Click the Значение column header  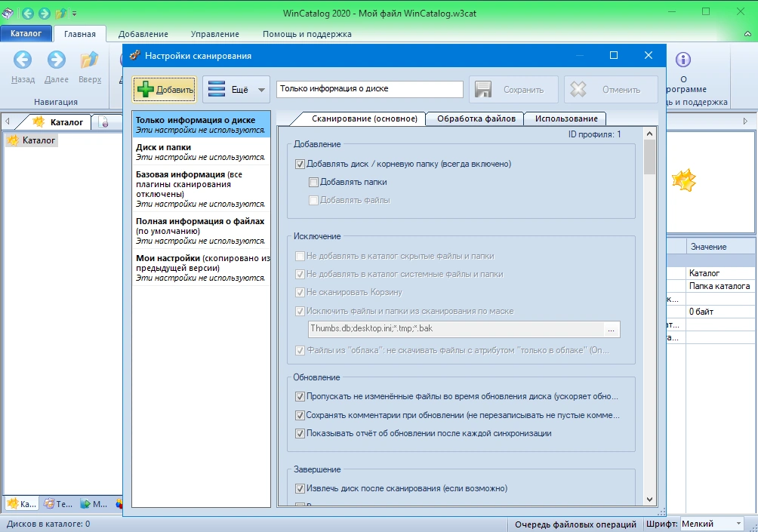(x=721, y=247)
